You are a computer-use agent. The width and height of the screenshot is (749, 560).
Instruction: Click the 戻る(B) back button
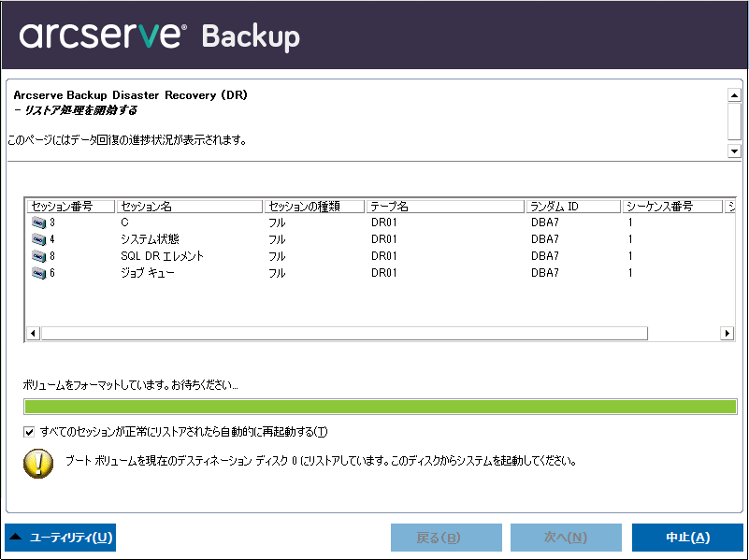pyautogui.click(x=446, y=538)
